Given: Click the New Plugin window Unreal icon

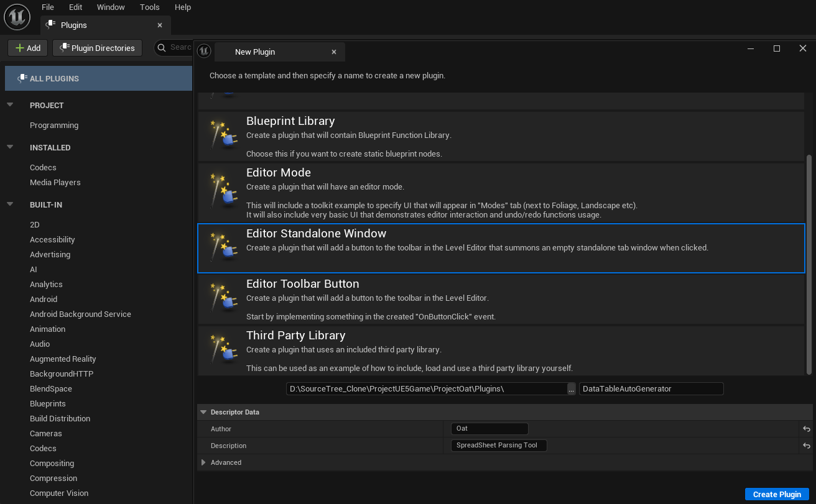Looking at the screenshot, I should click(x=204, y=52).
